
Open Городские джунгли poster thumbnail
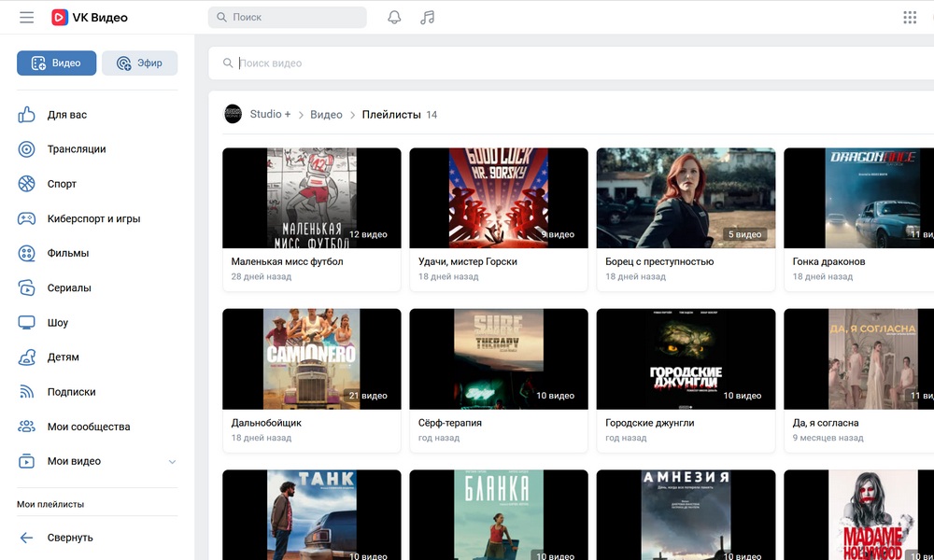coord(686,358)
